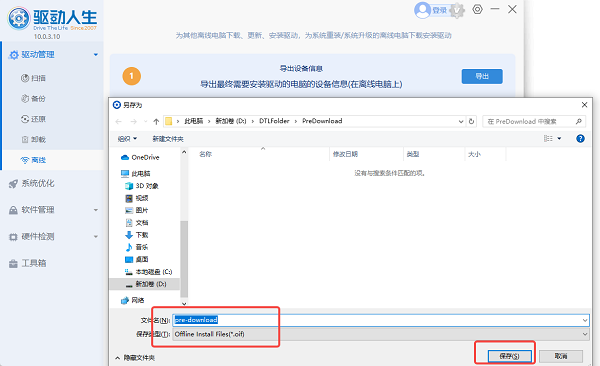Click the PreDownload search field
The height and width of the screenshot is (366, 600).
pyautogui.click(x=534, y=121)
